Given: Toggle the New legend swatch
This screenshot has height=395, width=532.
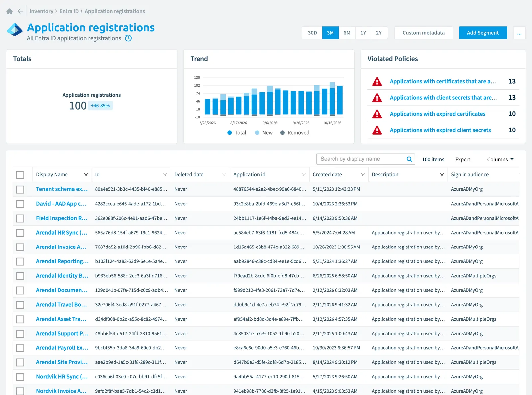Looking at the screenshot, I should pyautogui.click(x=257, y=133).
